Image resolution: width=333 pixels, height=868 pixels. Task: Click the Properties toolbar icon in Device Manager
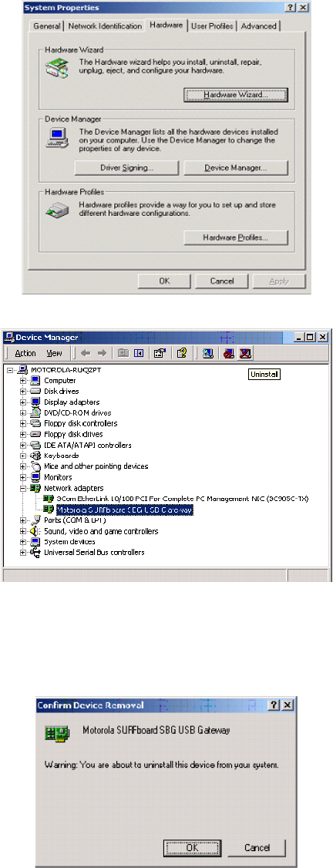pos(160,352)
